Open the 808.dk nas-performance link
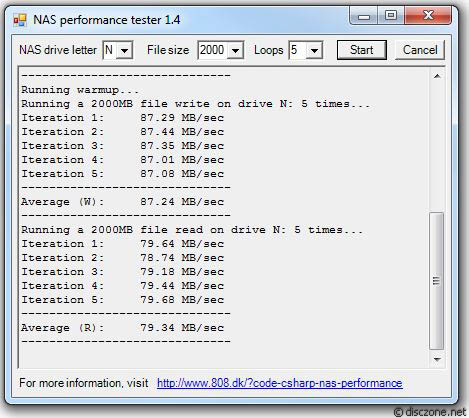This screenshot has width=469, height=418. coord(280,383)
